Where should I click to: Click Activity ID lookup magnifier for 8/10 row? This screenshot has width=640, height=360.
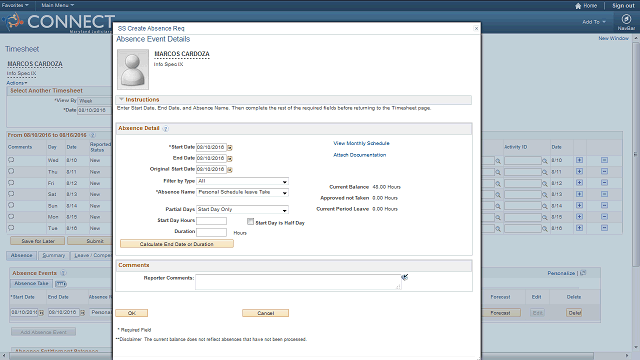point(544,161)
